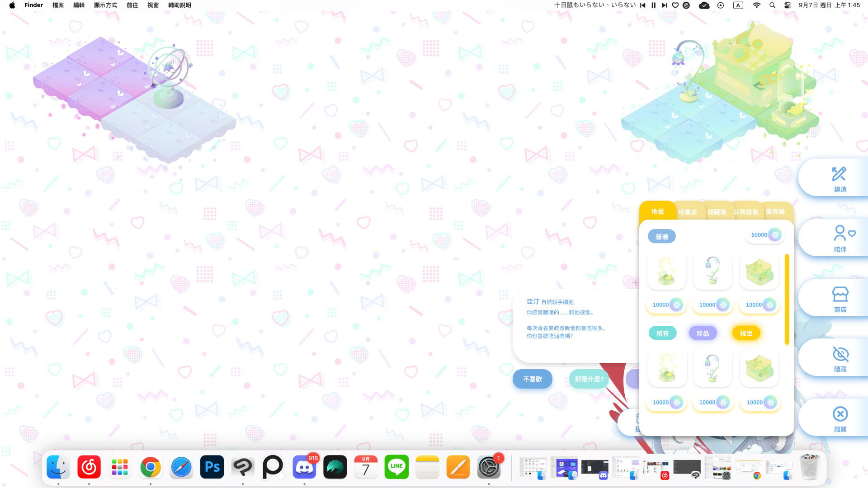
Task: Click the flower currency icon beside 50000
Action: point(774,235)
